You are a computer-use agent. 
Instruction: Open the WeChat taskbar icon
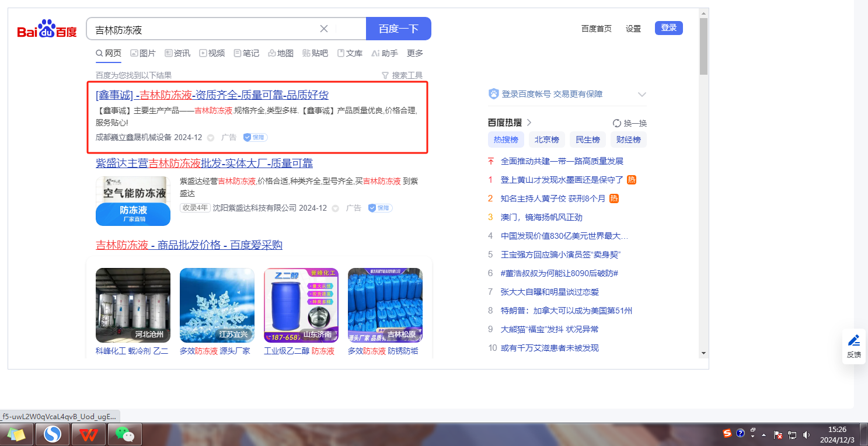(124, 434)
